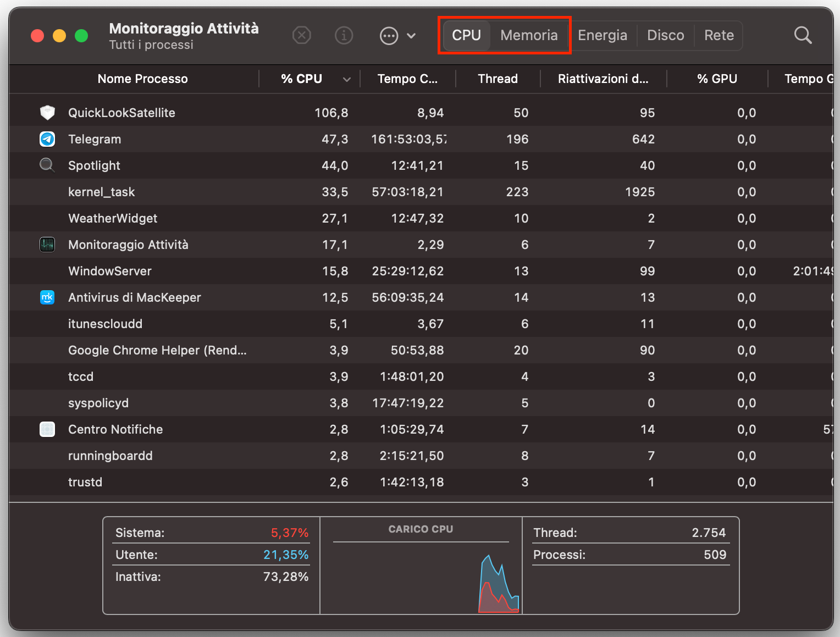This screenshot has height=637, width=840.
Task: Open process info with the i icon
Action: click(x=344, y=35)
